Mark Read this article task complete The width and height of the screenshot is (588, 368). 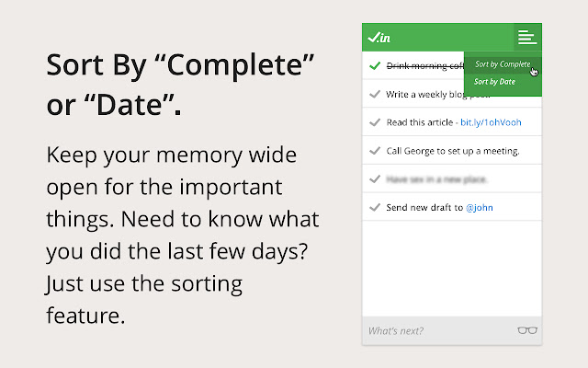[x=374, y=122]
